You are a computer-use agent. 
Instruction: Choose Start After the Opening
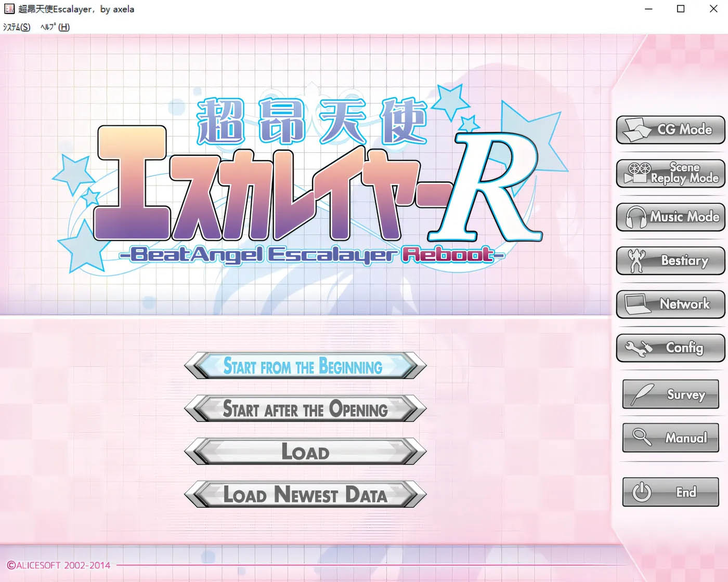click(305, 409)
